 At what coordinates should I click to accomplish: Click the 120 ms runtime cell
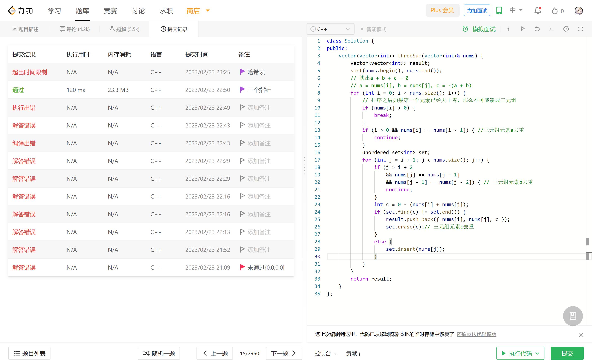click(76, 90)
